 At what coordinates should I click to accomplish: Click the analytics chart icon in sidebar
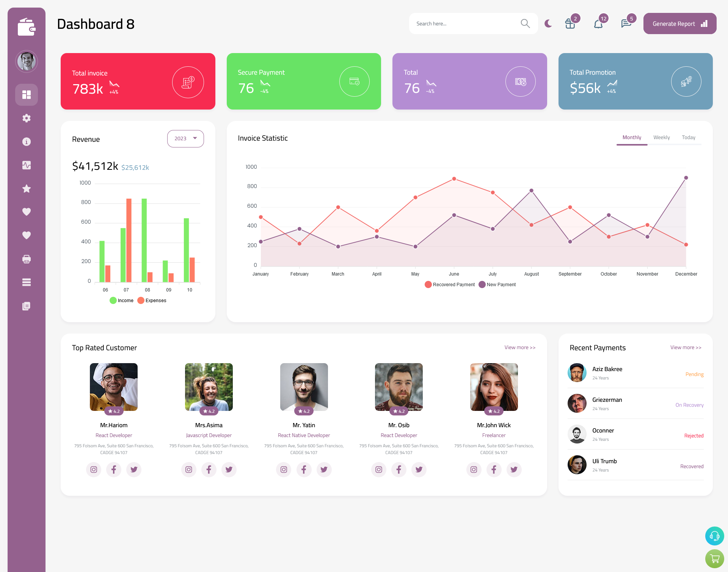pos(26,165)
